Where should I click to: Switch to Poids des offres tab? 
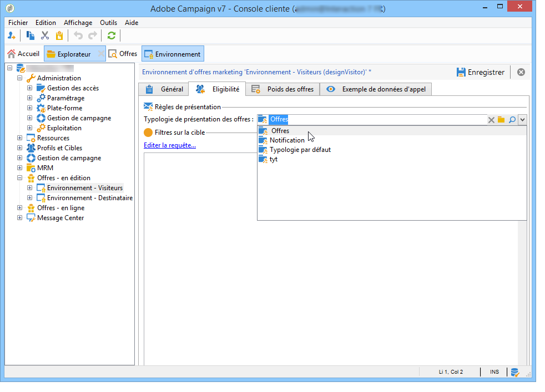pyautogui.click(x=282, y=89)
